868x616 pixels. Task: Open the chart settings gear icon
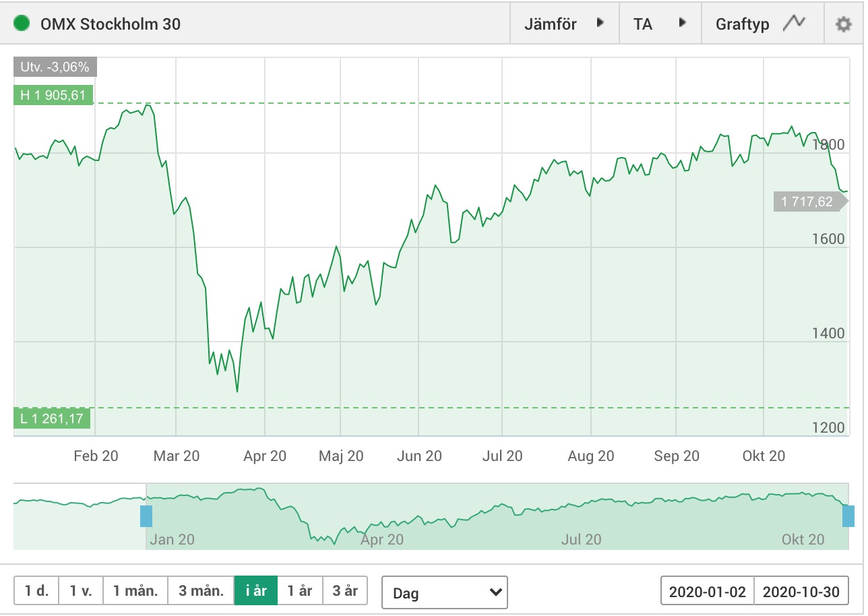[x=843, y=24]
